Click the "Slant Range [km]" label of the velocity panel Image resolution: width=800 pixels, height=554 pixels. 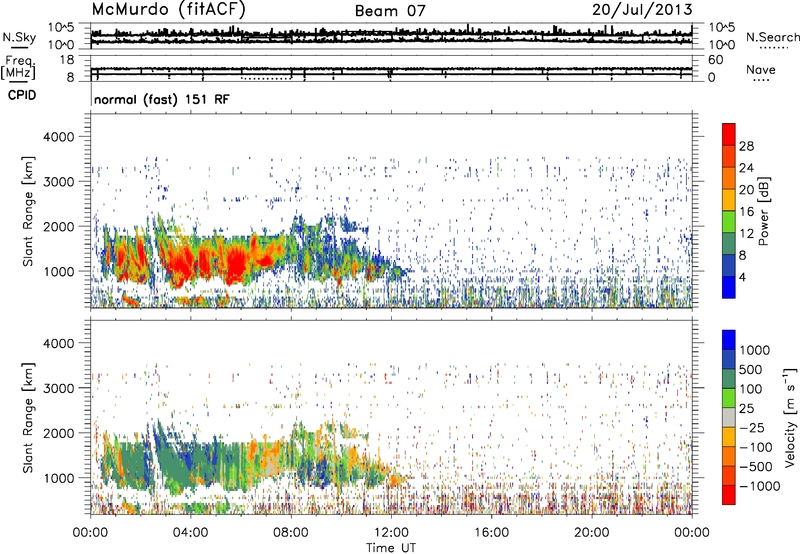[x=28, y=418]
